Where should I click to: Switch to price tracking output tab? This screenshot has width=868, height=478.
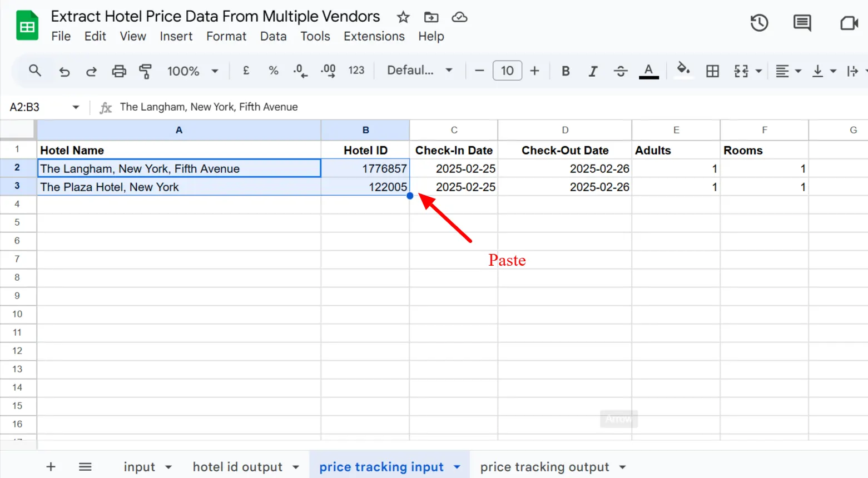coord(545,467)
